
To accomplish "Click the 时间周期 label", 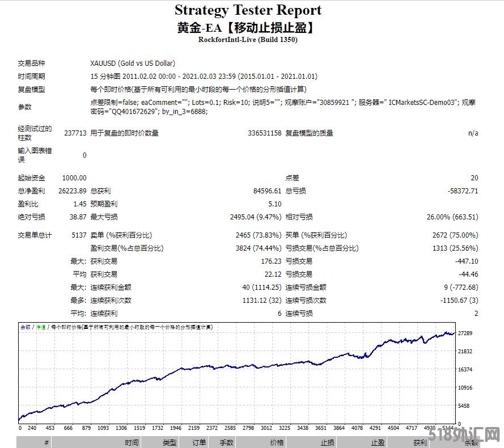I will pyautogui.click(x=31, y=76).
